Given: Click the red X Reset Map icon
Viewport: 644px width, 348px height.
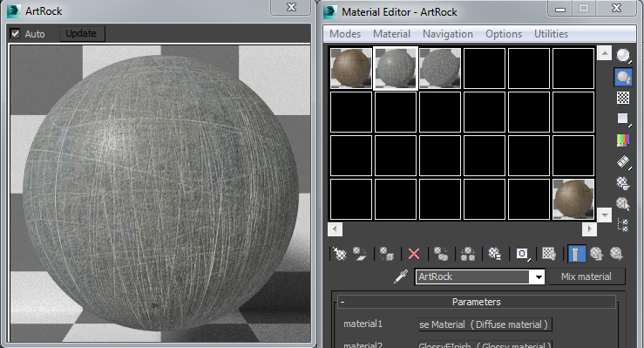Looking at the screenshot, I should coord(414,254).
